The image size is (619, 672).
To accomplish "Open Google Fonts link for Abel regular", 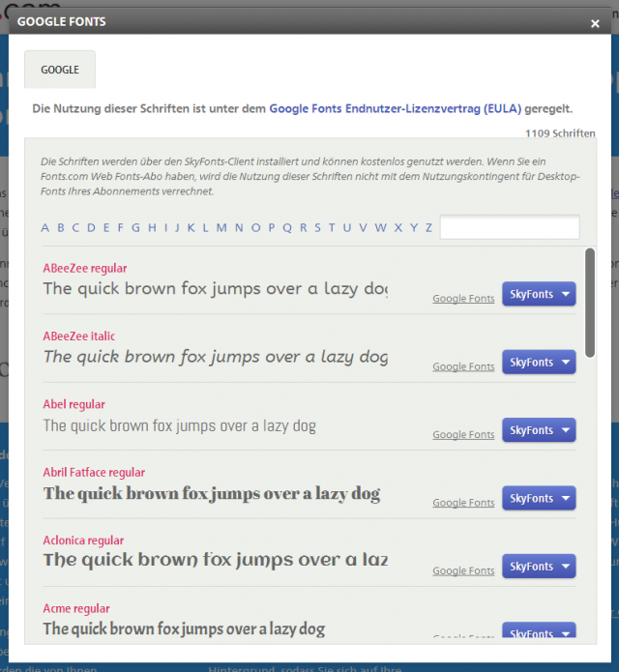I will click(463, 434).
